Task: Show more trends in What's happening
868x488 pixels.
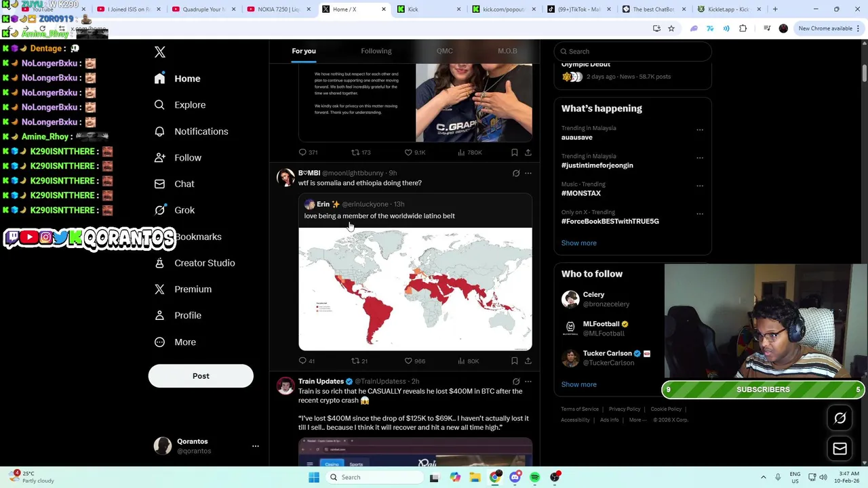Action: pyautogui.click(x=578, y=243)
